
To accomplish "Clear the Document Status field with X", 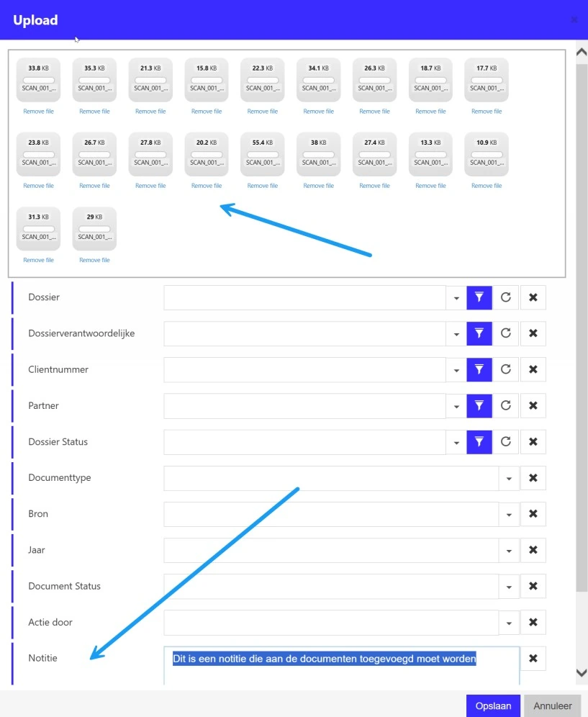I will 533,586.
